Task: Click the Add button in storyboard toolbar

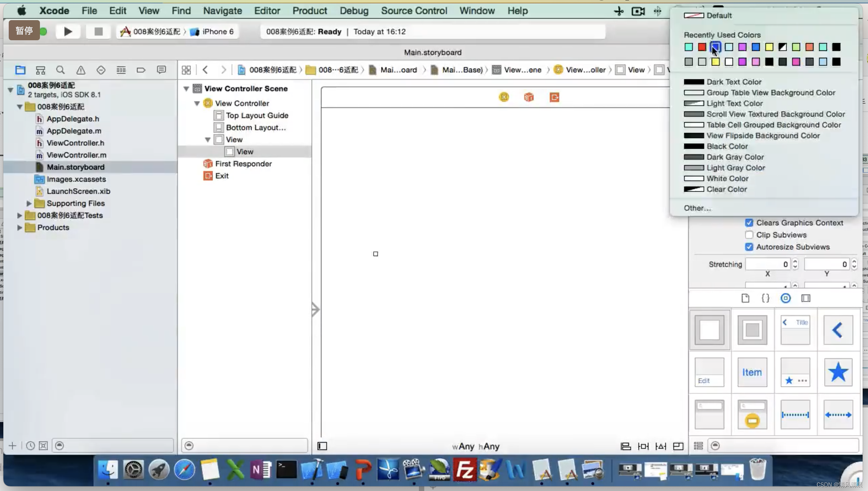Action: [x=12, y=445]
